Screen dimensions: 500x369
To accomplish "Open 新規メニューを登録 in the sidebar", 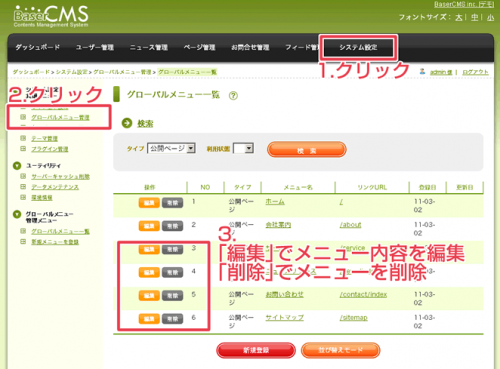I will [55, 242].
